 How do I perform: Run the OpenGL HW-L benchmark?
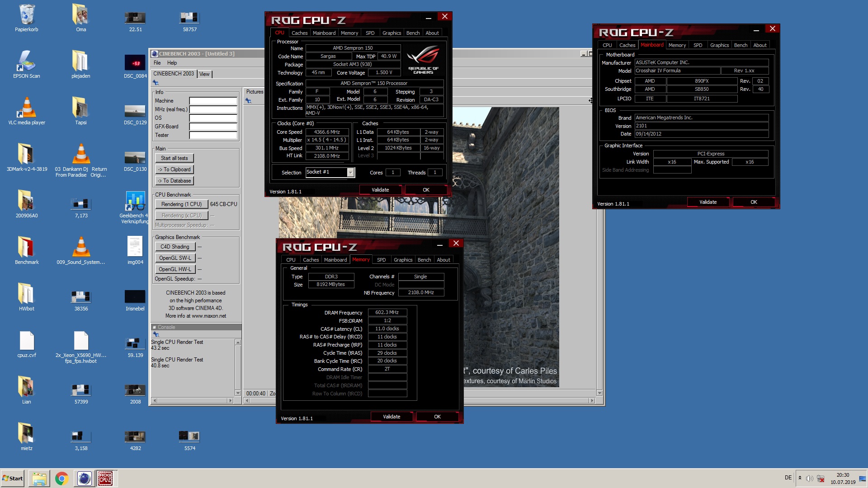[x=175, y=269]
